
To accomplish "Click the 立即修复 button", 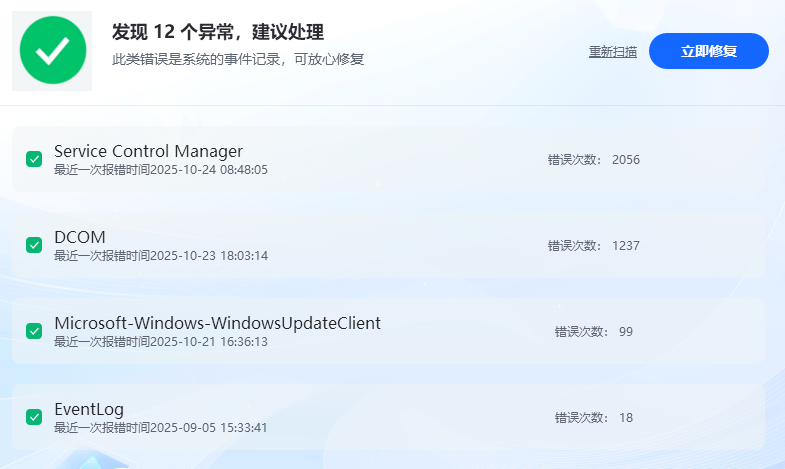I will (x=708, y=51).
